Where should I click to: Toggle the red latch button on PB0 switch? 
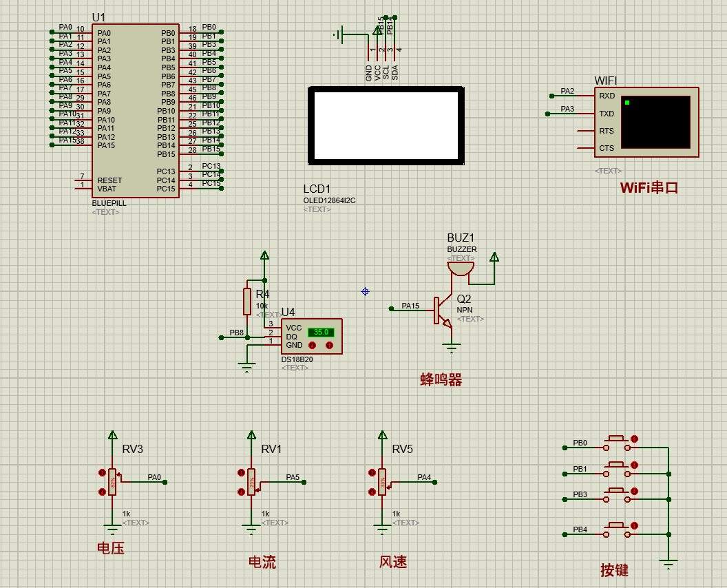click(x=634, y=439)
